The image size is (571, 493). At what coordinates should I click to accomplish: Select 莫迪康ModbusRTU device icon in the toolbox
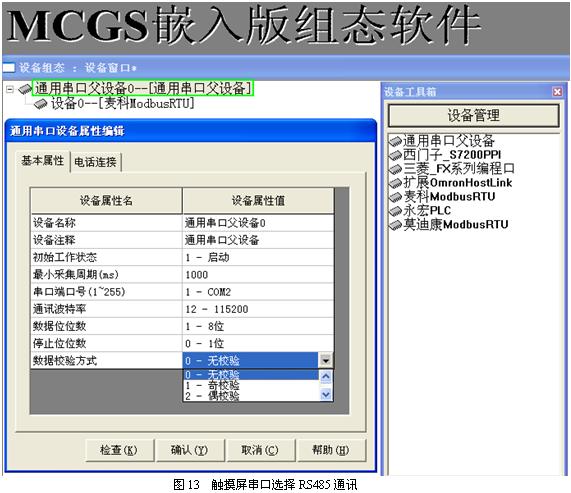(395, 225)
